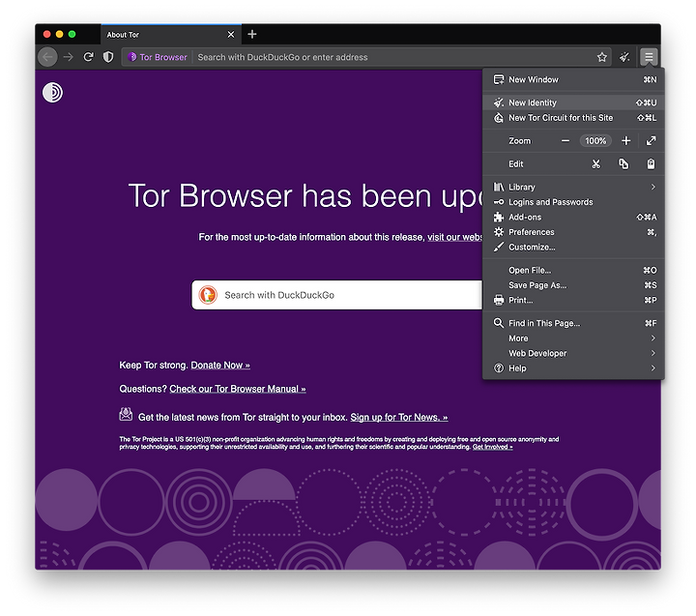Close the About Tor tab
Viewport: 696px width, 616px height.
pos(231,34)
